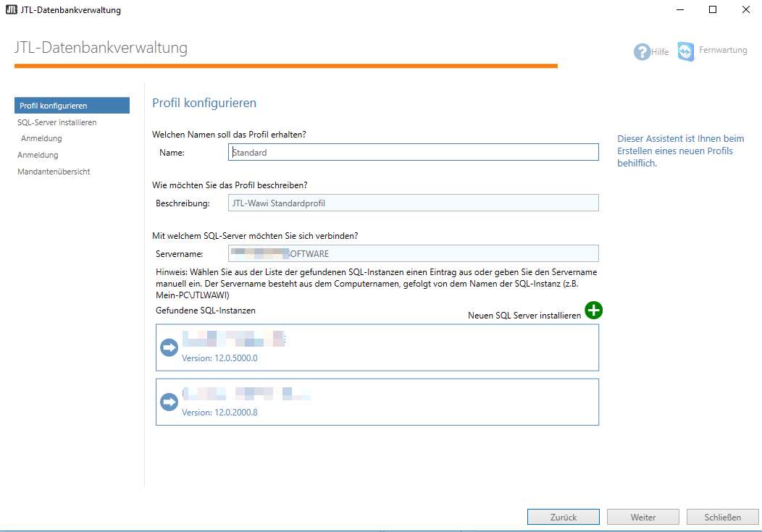Minimize the JTL-Datenbankverwaltung window
The height and width of the screenshot is (532, 762).
coord(680,9)
